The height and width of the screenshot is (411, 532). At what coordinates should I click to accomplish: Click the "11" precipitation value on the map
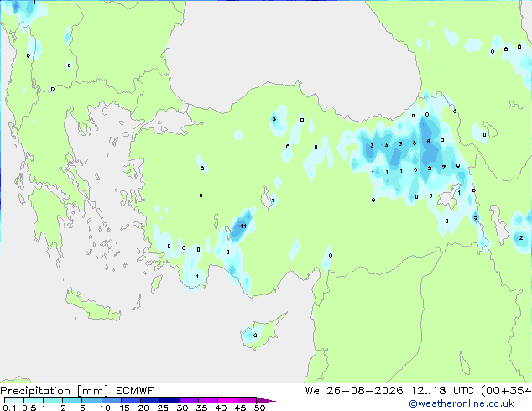[243, 226]
